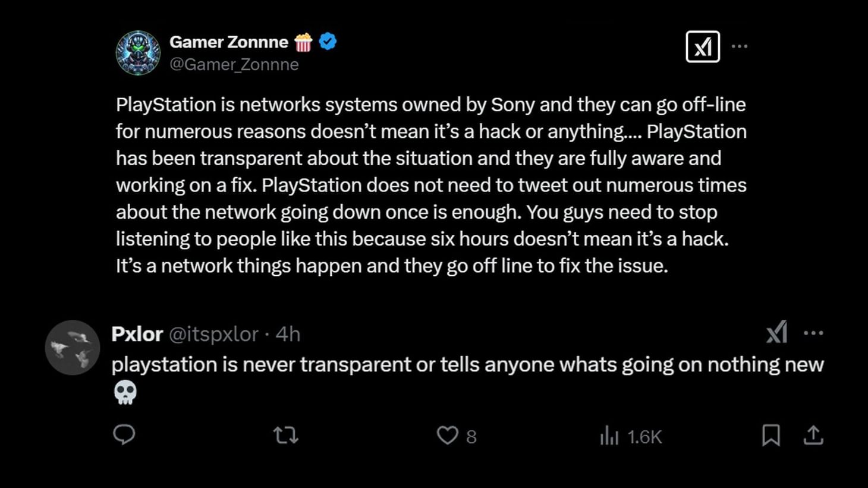Click the like count showing 8
This screenshot has height=488, width=868.
tap(471, 437)
